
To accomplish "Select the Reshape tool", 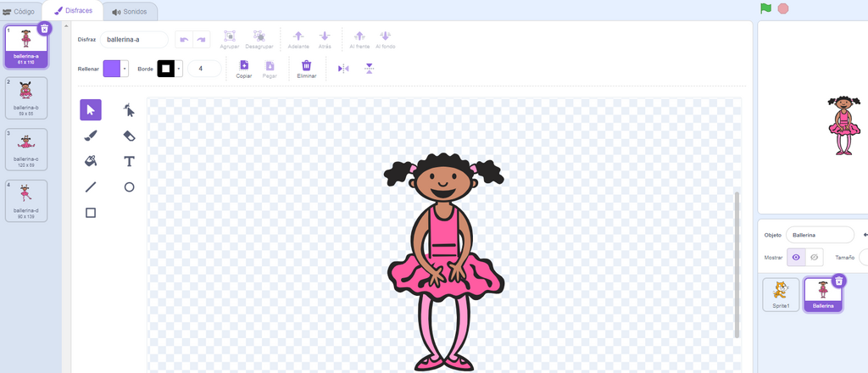I will [x=129, y=109].
